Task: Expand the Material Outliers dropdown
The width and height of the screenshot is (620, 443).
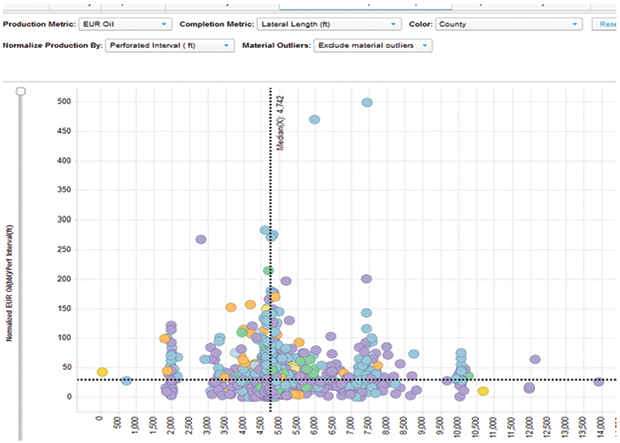Action: [x=372, y=46]
